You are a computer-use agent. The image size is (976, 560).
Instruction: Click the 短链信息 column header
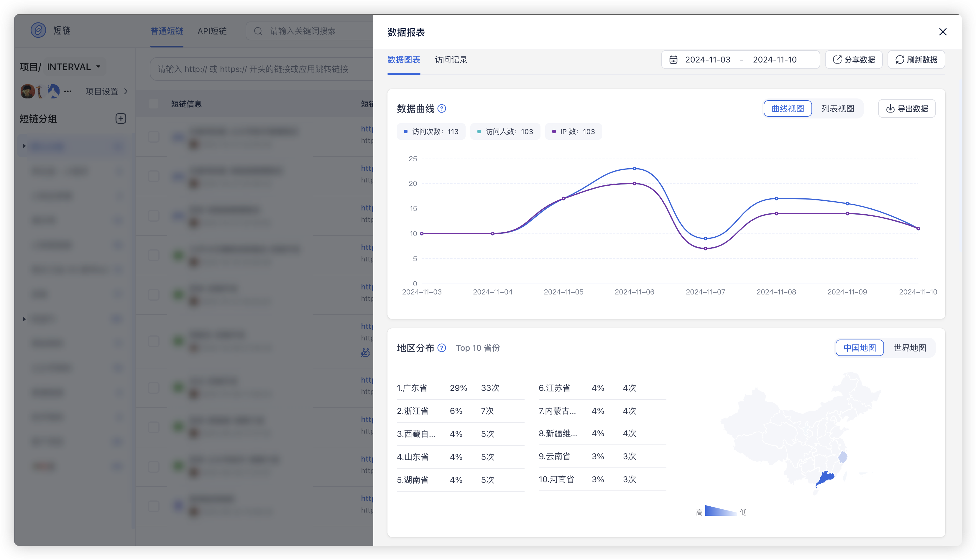(x=186, y=104)
